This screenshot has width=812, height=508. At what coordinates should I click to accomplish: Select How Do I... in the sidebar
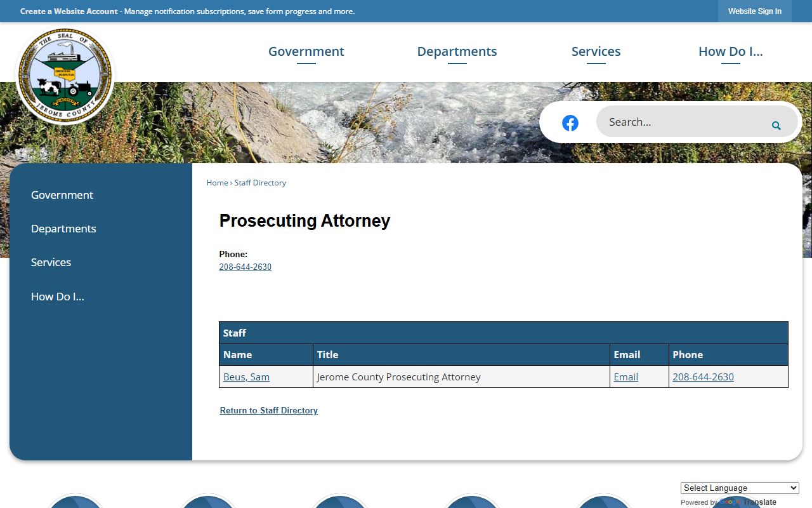[58, 297]
